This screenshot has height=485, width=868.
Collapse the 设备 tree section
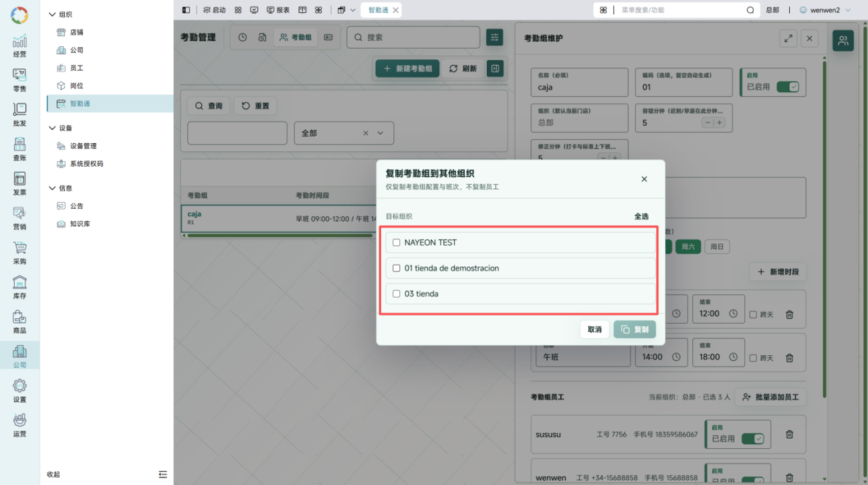coord(53,128)
